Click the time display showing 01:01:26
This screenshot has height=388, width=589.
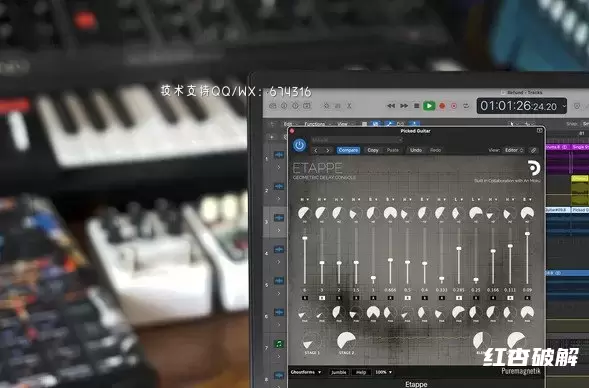[521, 106]
